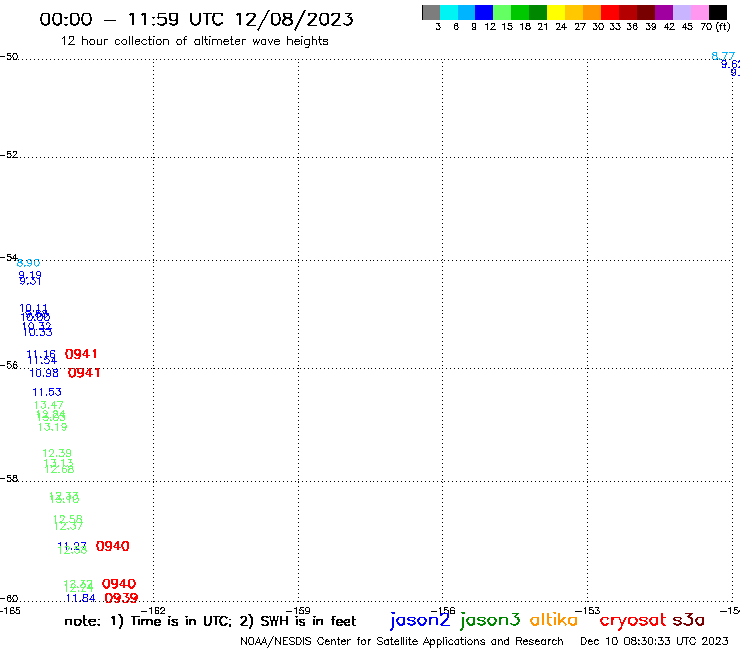The image size is (740, 650).
Task: Click the red 'cryosat' satellite label
Action: (x=633, y=621)
